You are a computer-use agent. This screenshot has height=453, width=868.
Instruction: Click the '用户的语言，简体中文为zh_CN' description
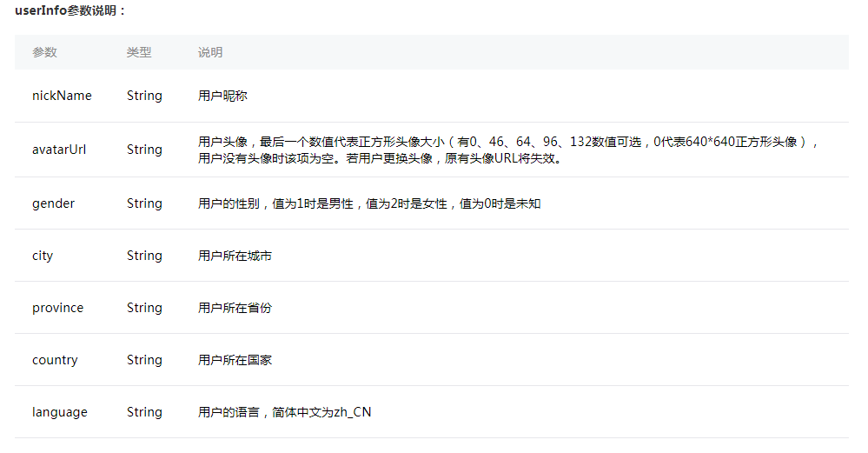pos(284,412)
